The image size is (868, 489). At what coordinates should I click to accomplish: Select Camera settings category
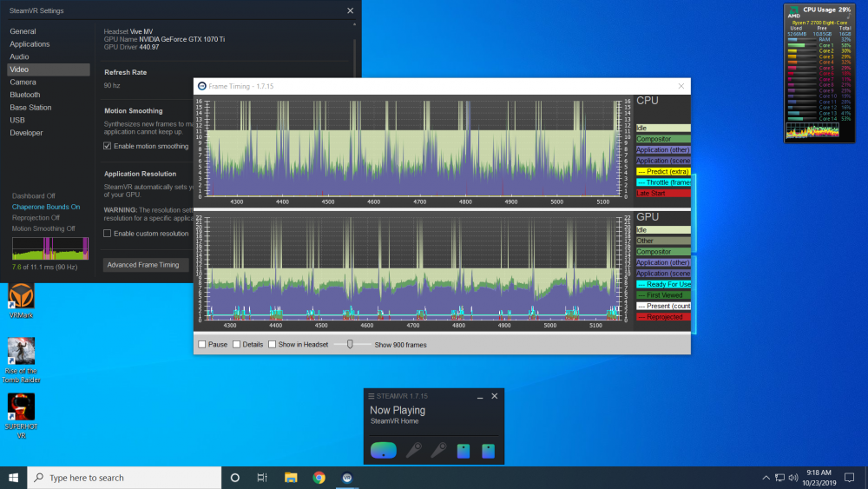(23, 82)
